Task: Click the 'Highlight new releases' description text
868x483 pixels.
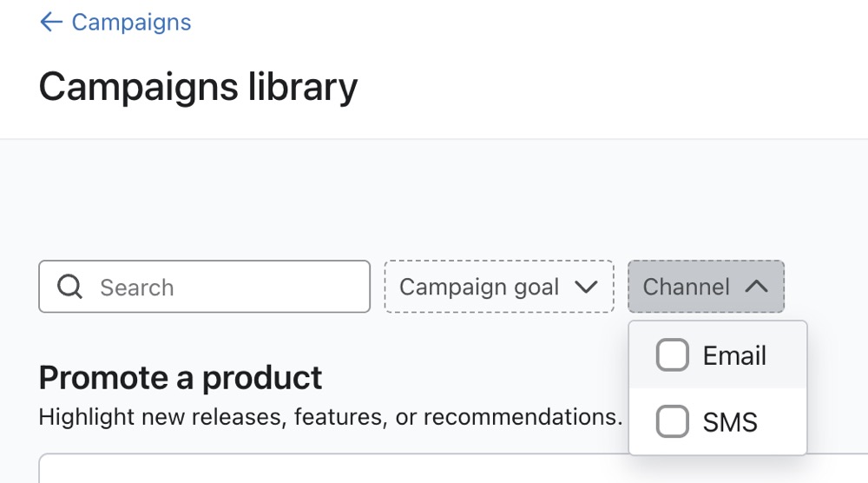Action: (330, 417)
